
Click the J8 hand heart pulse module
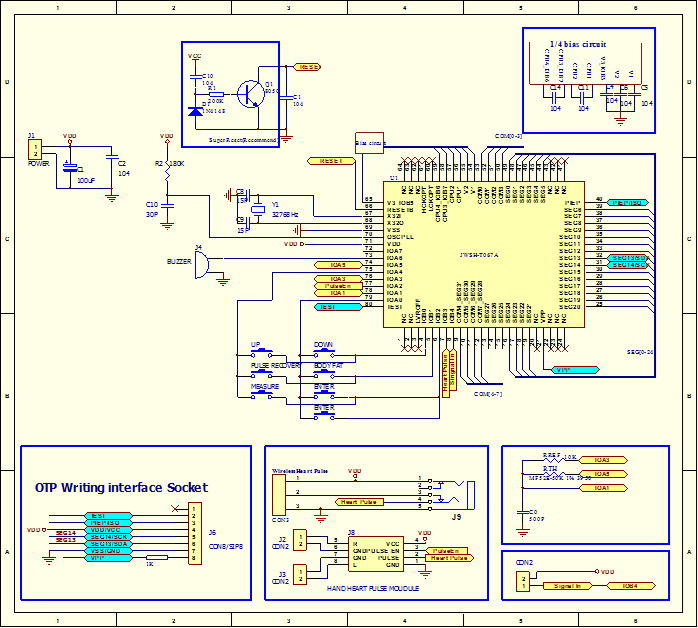coord(376,554)
